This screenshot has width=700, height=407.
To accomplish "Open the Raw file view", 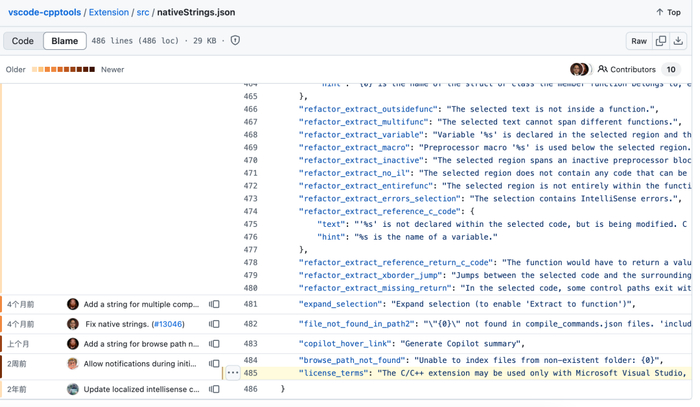I will [638, 41].
